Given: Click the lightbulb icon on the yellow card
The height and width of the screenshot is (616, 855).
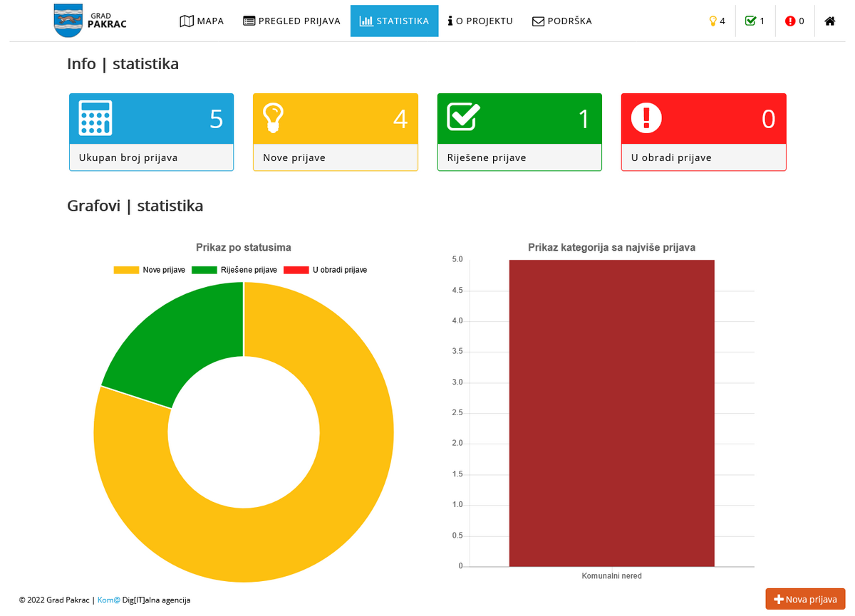Looking at the screenshot, I should coord(273,118).
